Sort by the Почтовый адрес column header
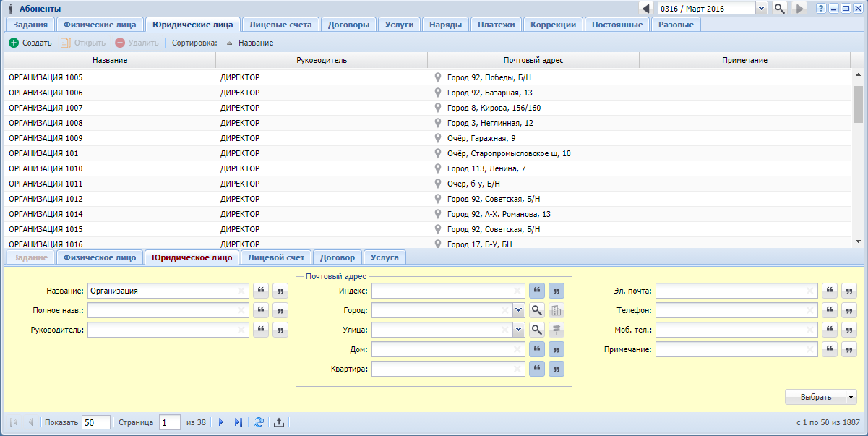The image size is (868, 436). [533, 60]
